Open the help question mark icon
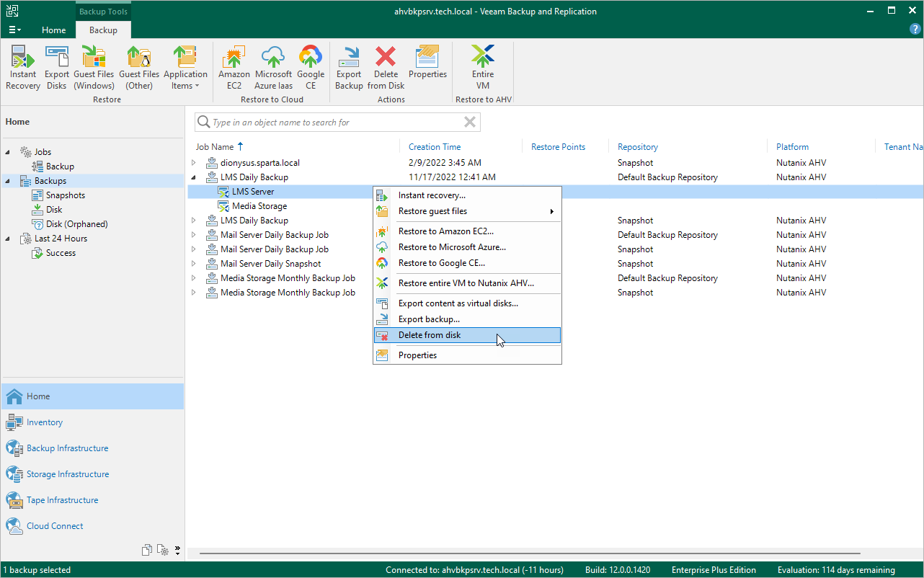 (915, 30)
